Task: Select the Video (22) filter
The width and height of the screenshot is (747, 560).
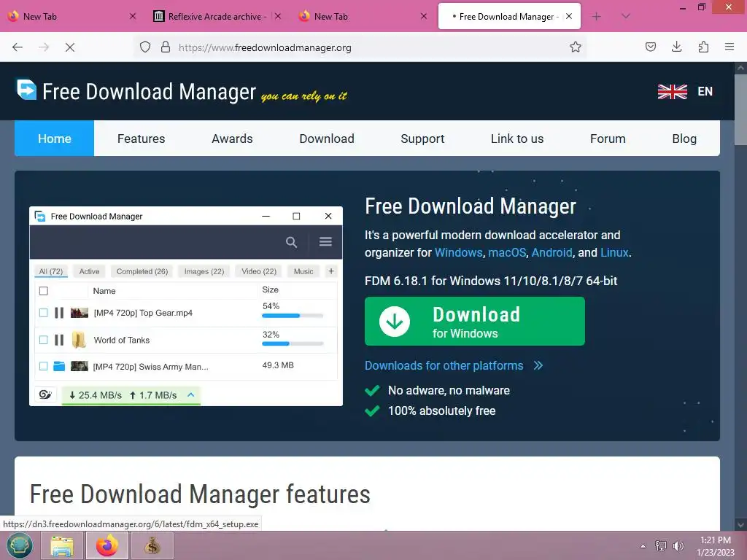Action: [x=259, y=271]
